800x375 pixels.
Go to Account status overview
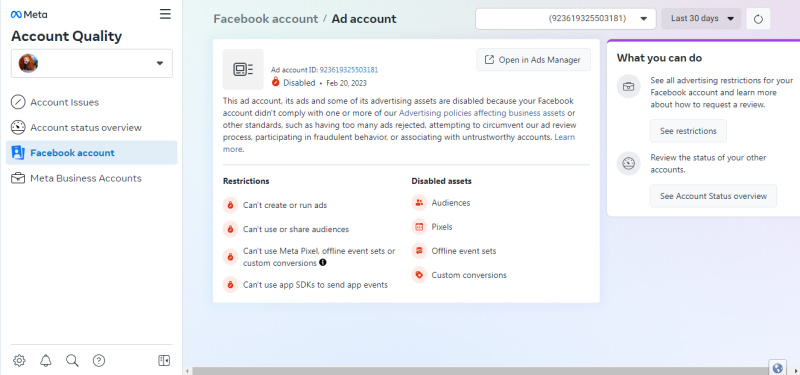pyautogui.click(x=92, y=128)
